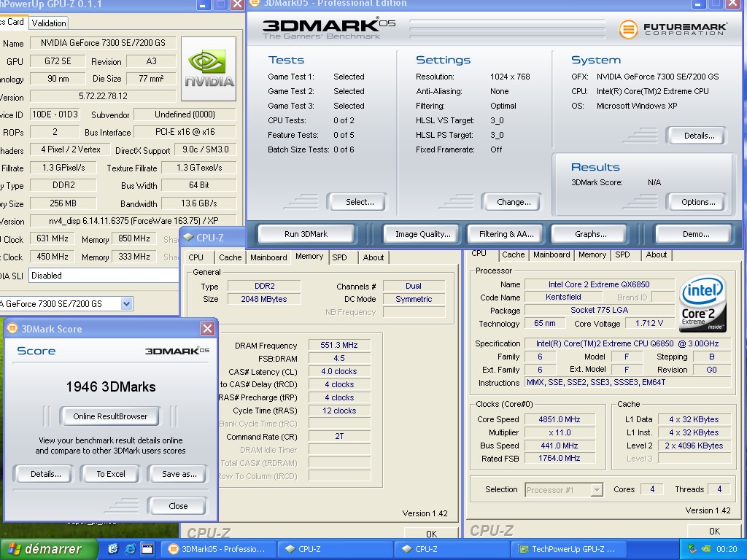Open Mainboard tab in right CPU-Z window
The width and height of the screenshot is (747, 560).
coord(551,254)
